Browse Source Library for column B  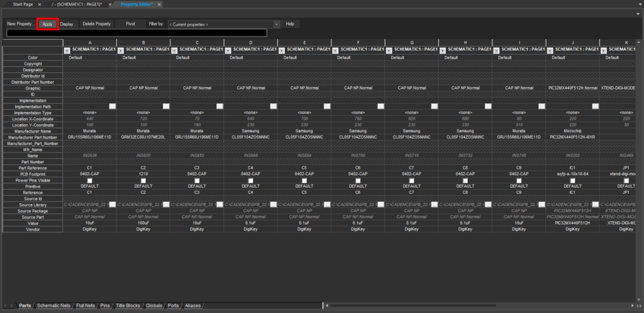(166, 205)
